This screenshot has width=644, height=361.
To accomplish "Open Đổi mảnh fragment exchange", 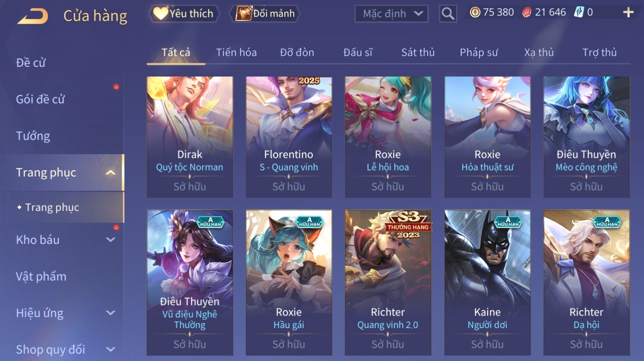I will tap(265, 14).
